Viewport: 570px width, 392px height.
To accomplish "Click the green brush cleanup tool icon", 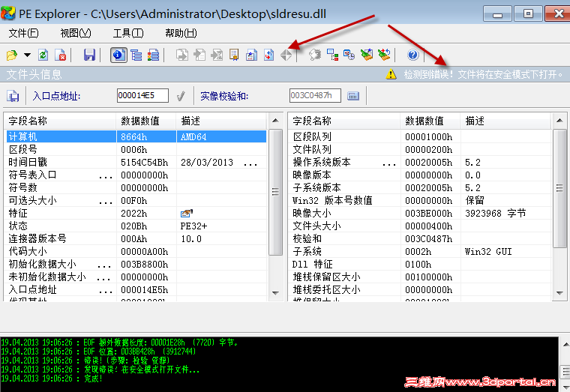I will (x=367, y=55).
